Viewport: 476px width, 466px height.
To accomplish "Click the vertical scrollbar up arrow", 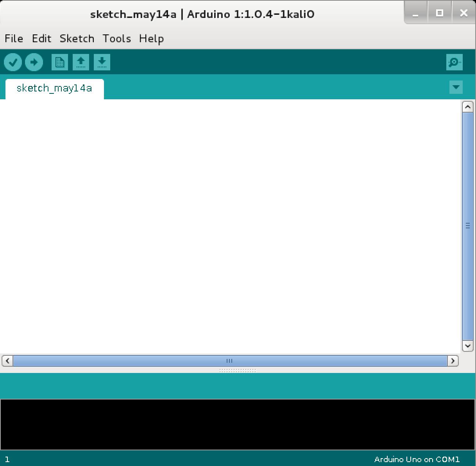I will pyautogui.click(x=467, y=107).
